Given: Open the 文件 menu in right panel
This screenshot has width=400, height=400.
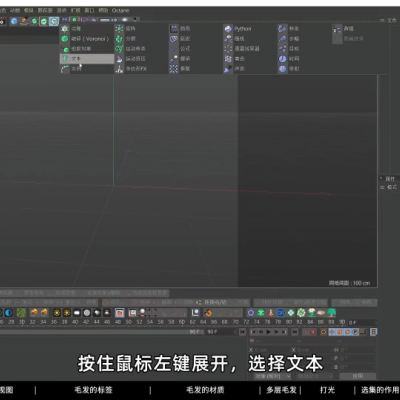Looking at the screenshot, I should (x=392, y=20).
